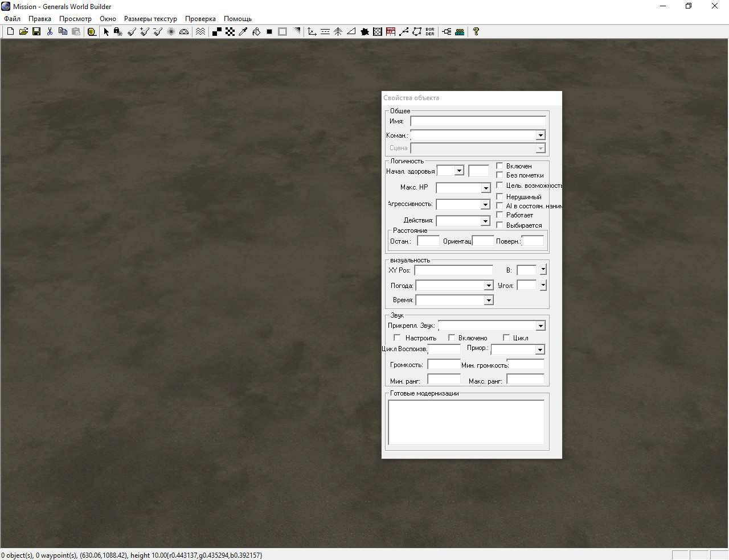Image resolution: width=729 pixels, height=560 pixels.
Task: Select the dashed road lines tool
Action: [325, 32]
